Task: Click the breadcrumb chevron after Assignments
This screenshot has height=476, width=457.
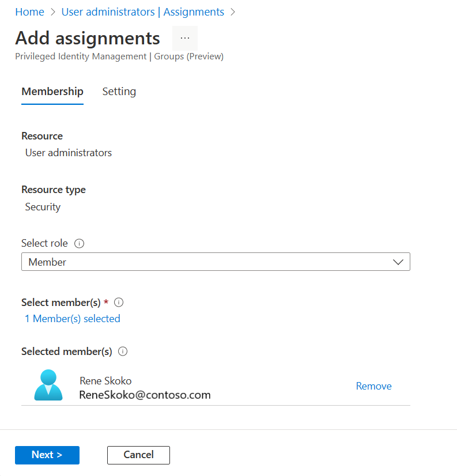Action: tap(233, 12)
